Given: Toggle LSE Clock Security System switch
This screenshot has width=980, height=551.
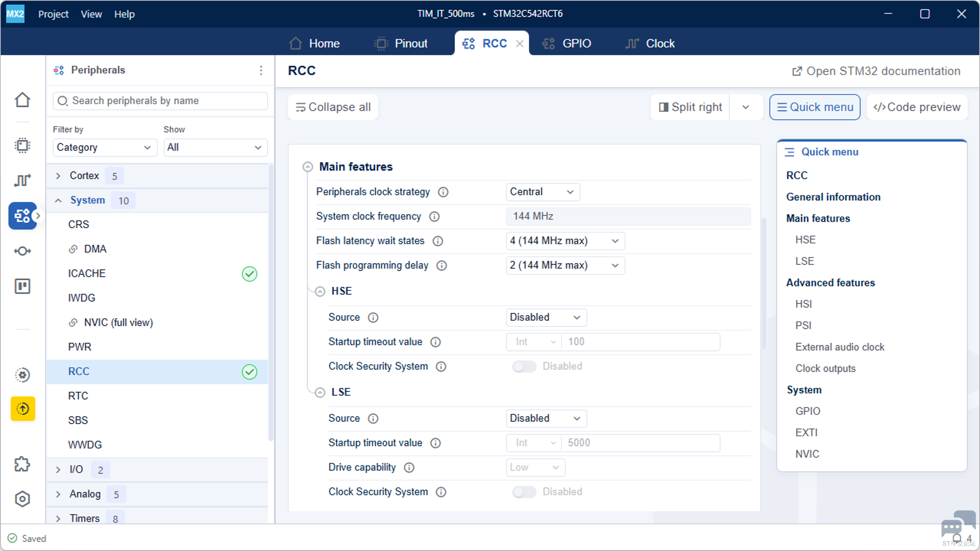Looking at the screenshot, I should click(x=524, y=492).
